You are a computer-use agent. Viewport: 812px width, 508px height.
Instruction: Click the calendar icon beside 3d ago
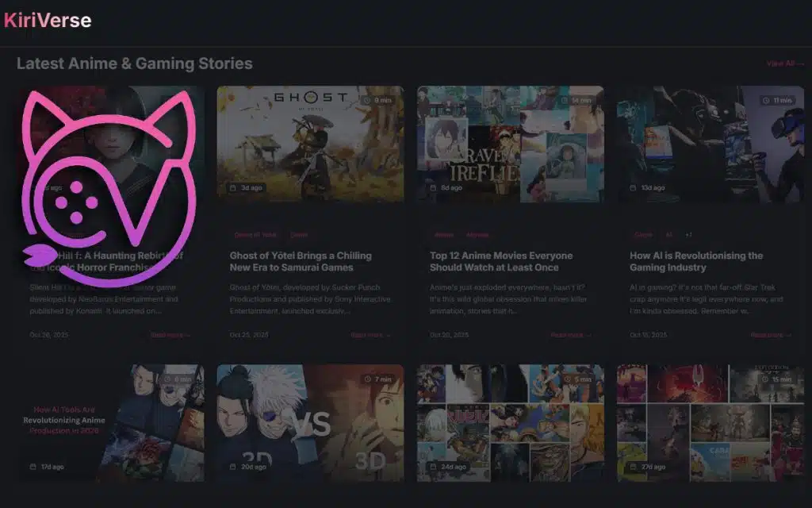pos(233,187)
